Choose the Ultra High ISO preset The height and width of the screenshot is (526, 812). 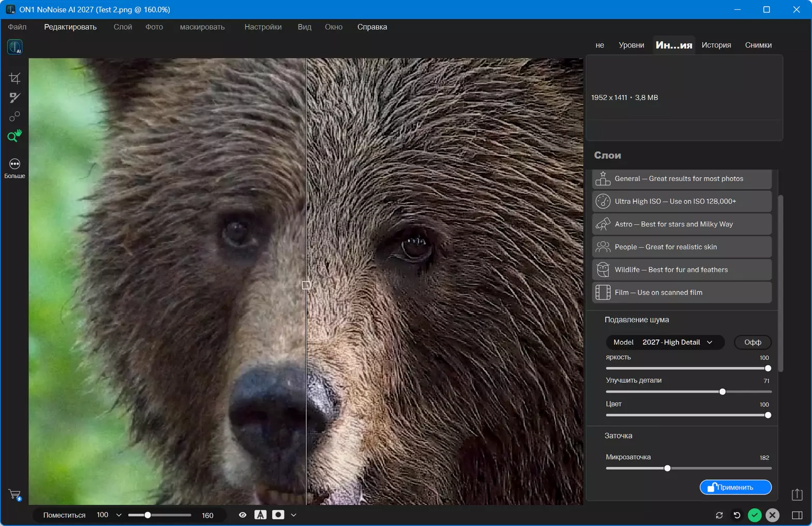[x=681, y=202]
